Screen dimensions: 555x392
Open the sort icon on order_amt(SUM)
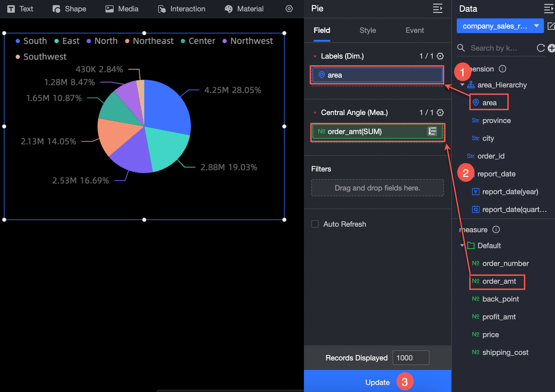pos(432,132)
